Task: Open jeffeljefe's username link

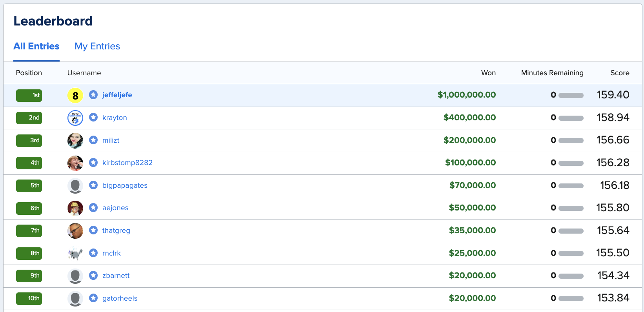Action: [117, 95]
